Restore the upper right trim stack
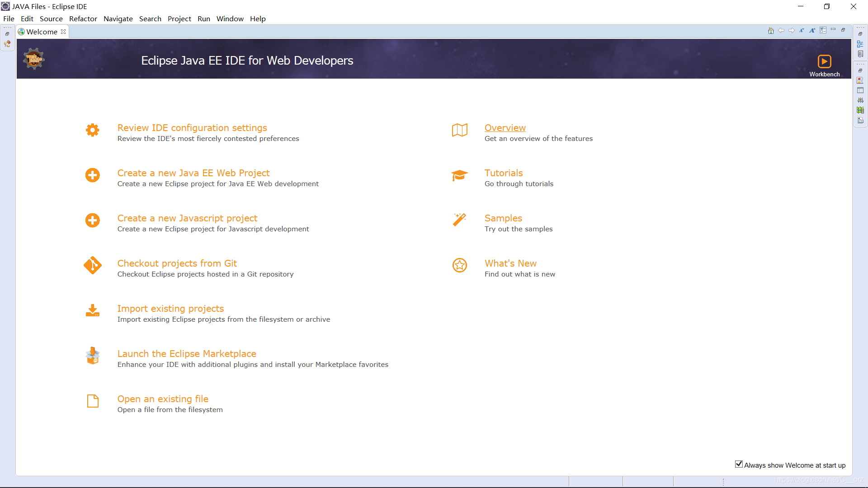Screen dimensions: 868x488 pos(860,34)
